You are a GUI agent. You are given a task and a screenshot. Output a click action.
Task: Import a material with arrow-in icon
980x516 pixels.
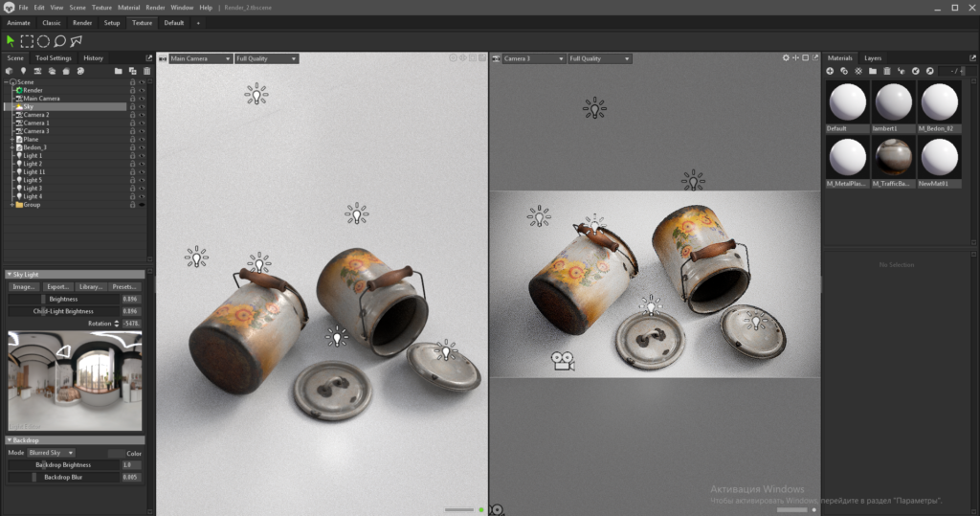(916, 71)
